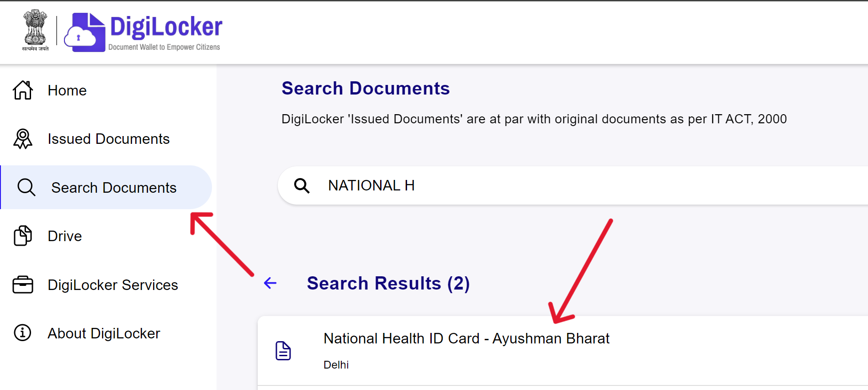868x390 pixels.
Task: Select the National Health ID Card - Ayushman Bharat result
Action: 466,338
